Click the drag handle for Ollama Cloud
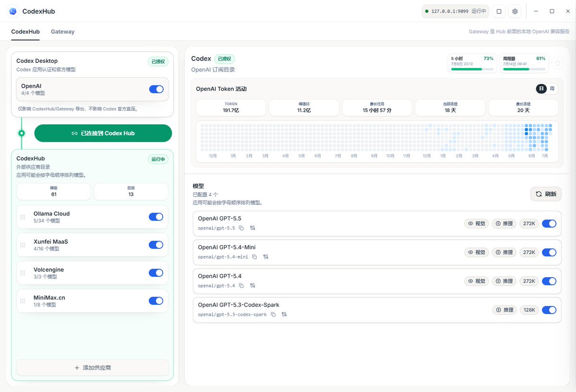This screenshot has height=392, width=576. [23, 217]
